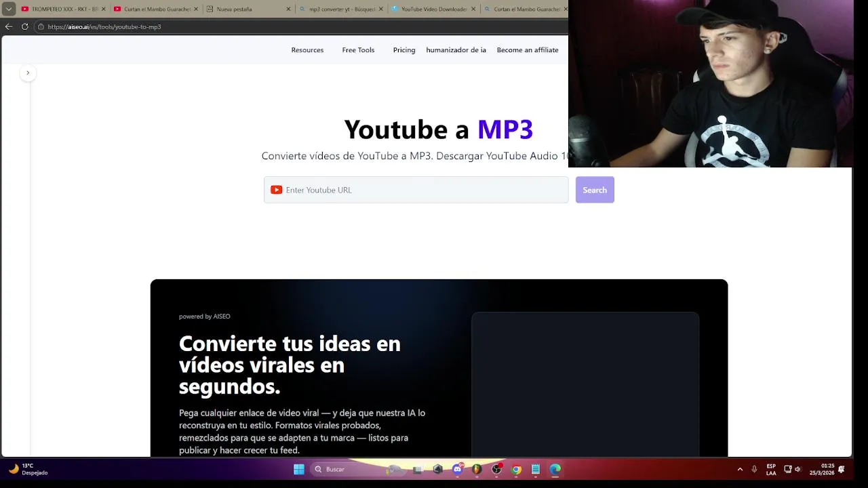The image size is (868, 488).
Task: Show hidden system tray icons chevron
Action: point(740,469)
